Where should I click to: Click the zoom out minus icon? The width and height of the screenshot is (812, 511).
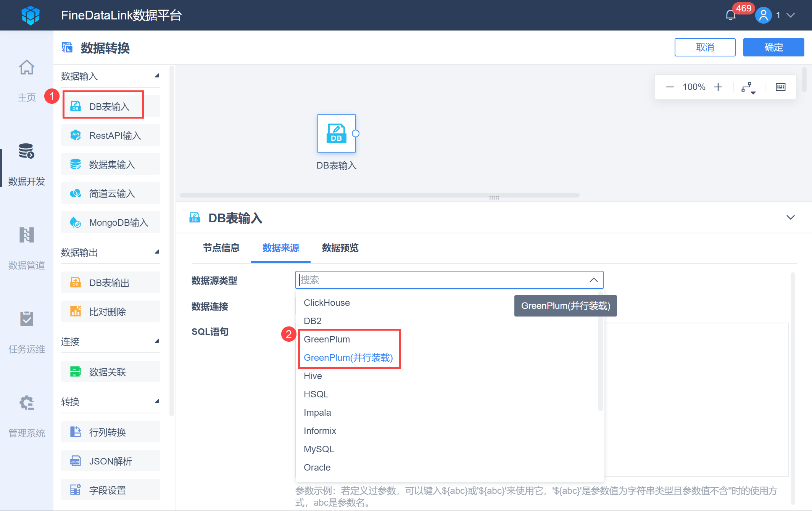[x=670, y=87]
